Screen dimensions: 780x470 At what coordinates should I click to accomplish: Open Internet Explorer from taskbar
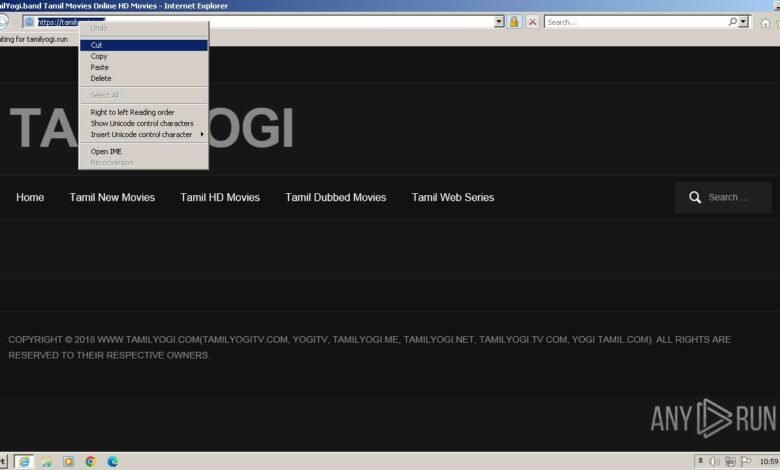pyautogui.click(x=24, y=462)
